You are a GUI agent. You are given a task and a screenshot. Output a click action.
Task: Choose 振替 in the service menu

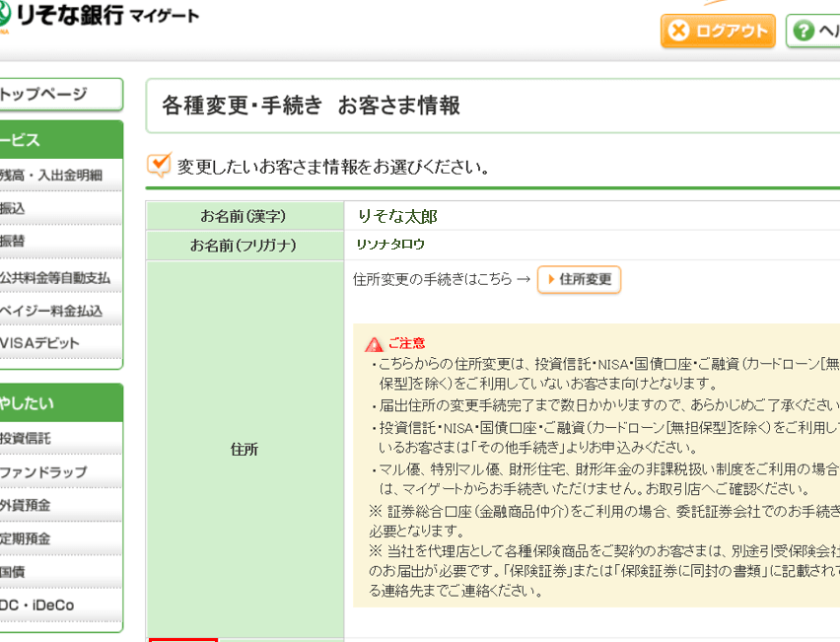coord(14,242)
